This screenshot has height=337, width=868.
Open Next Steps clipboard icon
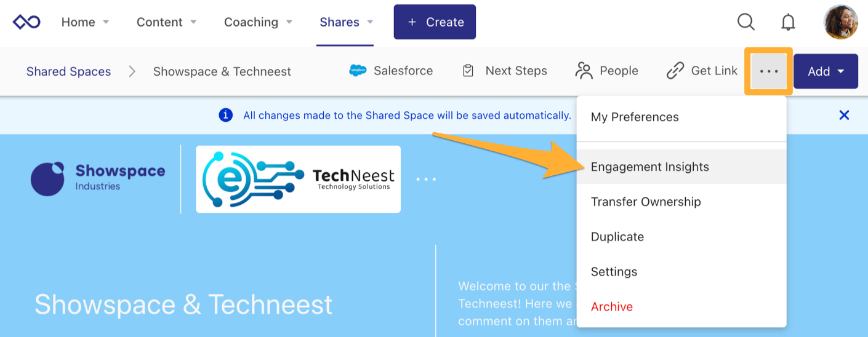tap(468, 71)
